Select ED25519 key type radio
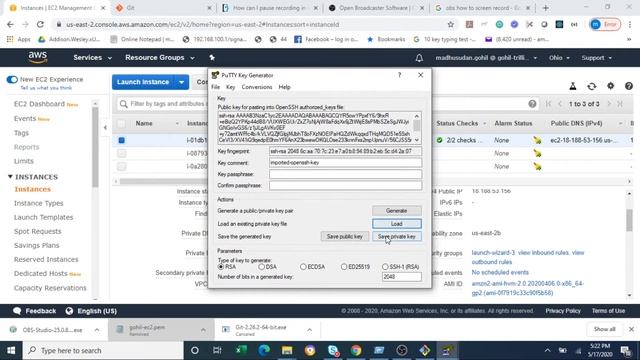Image resolution: width=640 pixels, height=360 pixels. (x=344, y=267)
